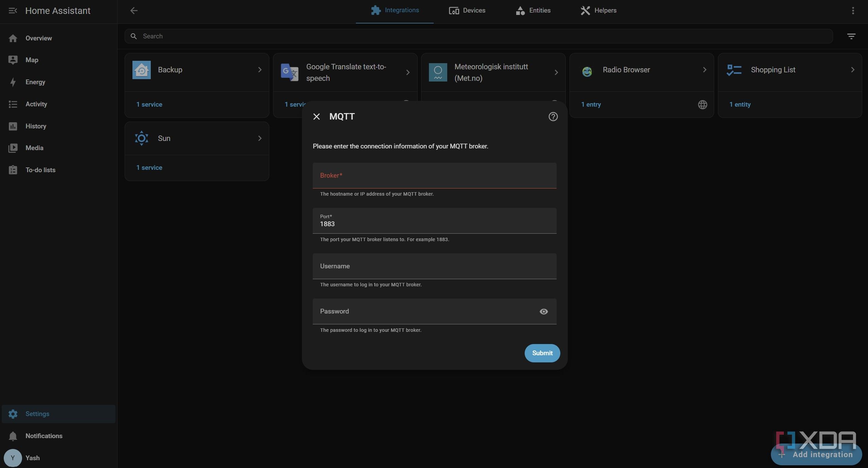This screenshot has height=468, width=868.
Task: Expand the Backup integration chevron
Action: tap(260, 70)
